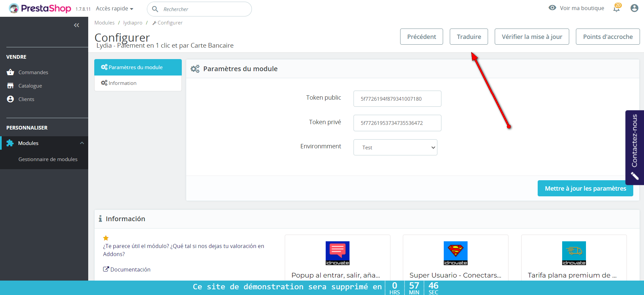Click the Modules sidebar menu label
Viewport: 644px width, 295px height.
coord(28,143)
